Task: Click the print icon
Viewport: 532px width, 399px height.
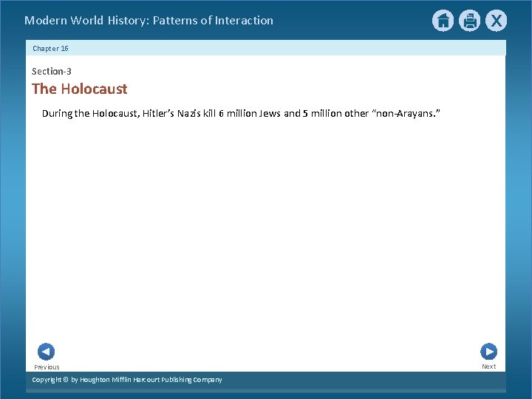Action: coord(470,21)
